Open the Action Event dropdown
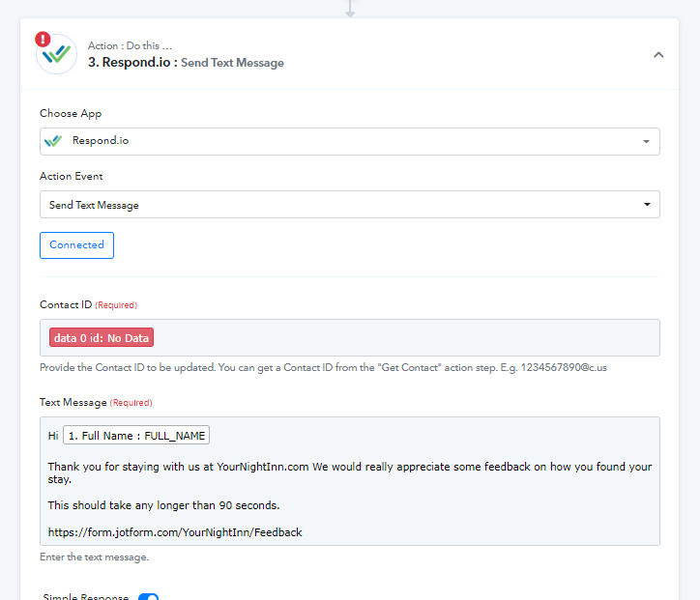Image resolution: width=700 pixels, height=600 pixels. (x=348, y=205)
